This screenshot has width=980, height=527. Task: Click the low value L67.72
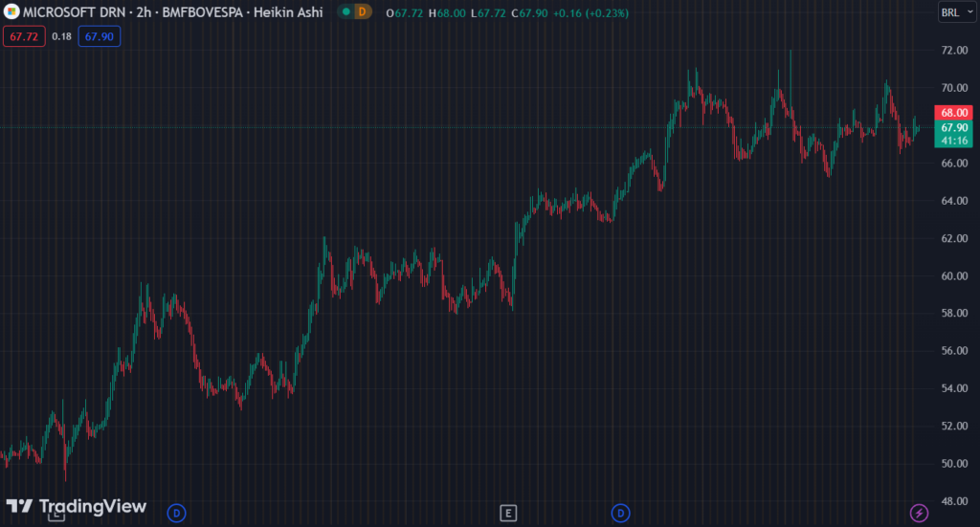(488, 13)
